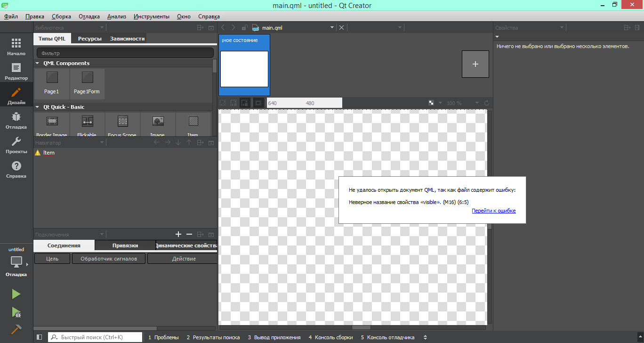Image resolution: width=644 pixels, height=343 pixels.
Task: Start debugging with play-bug button
Action: [16, 312]
